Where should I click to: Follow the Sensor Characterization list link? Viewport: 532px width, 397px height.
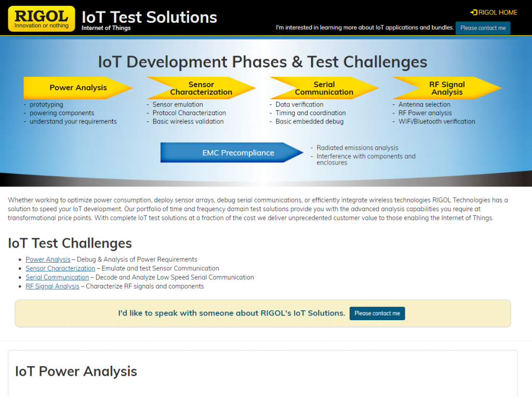click(60, 268)
